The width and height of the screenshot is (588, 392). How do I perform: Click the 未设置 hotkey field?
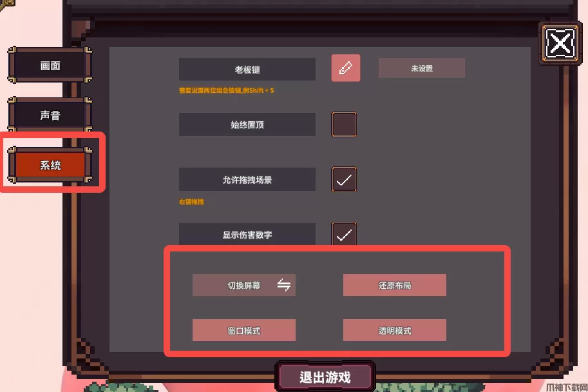point(421,68)
